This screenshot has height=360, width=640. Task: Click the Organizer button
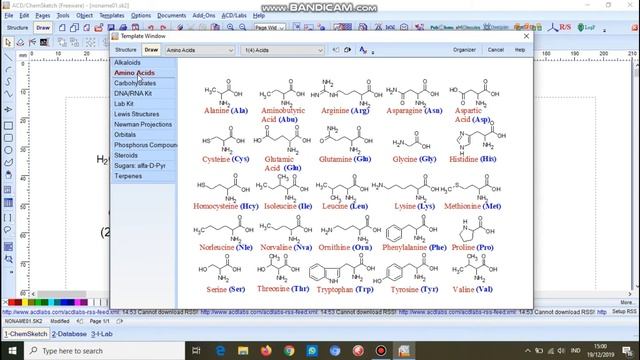click(464, 50)
